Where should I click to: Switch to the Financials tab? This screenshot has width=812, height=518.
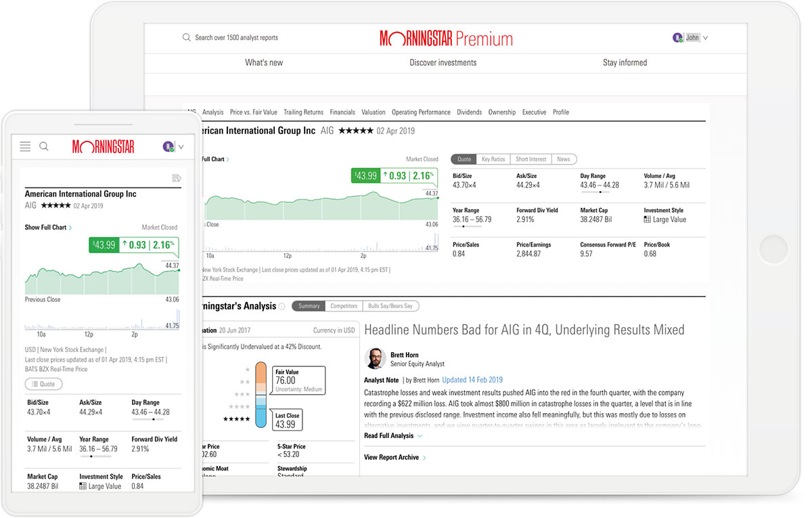342,112
